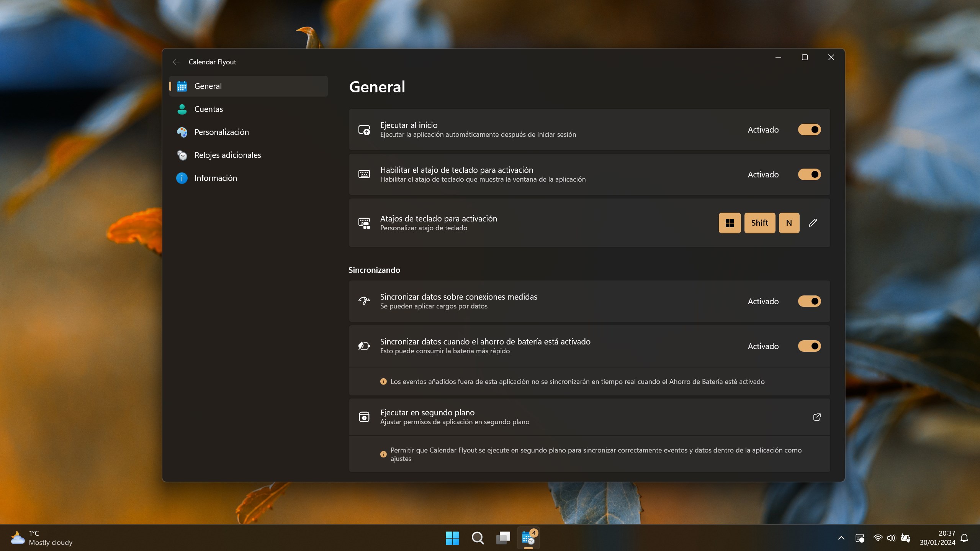Open taskbar Search

[478, 538]
